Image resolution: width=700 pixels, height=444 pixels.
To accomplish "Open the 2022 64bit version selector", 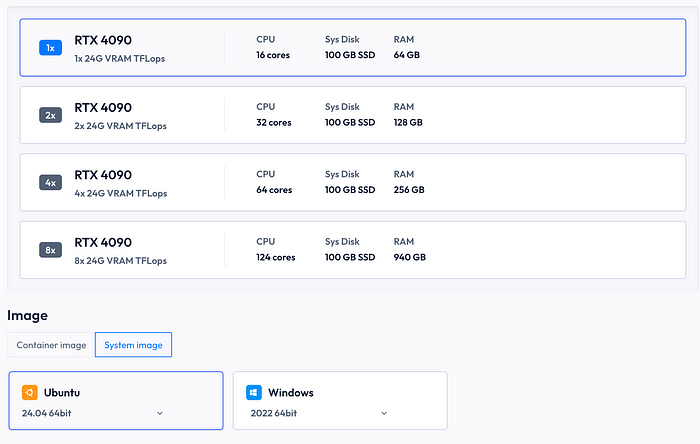I will pos(319,413).
